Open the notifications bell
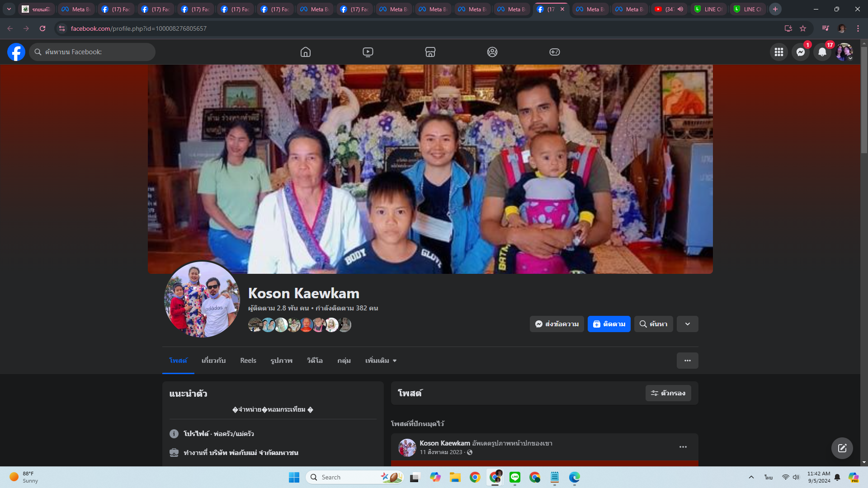868x488 pixels. click(x=822, y=52)
